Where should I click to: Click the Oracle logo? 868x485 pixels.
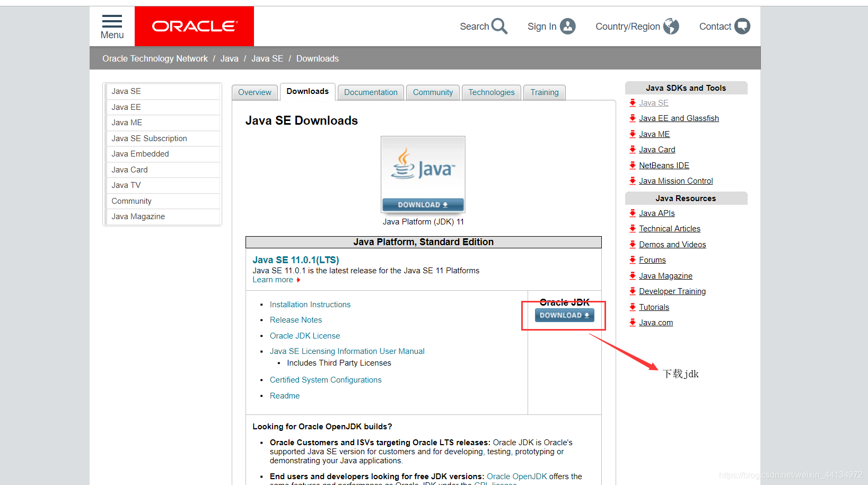[x=194, y=26]
